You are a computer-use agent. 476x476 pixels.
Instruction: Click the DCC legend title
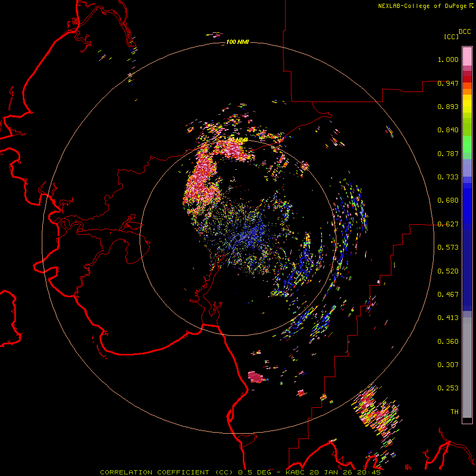(x=464, y=32)
